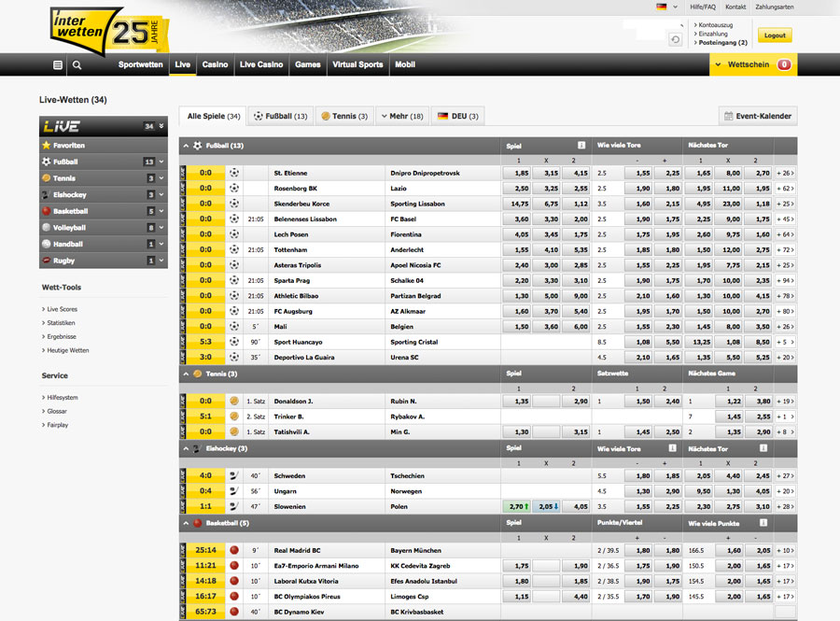Viewport: 840px width, 621px height.
Task: Select Basketball in the live sidebar
Action: [104, 211]
